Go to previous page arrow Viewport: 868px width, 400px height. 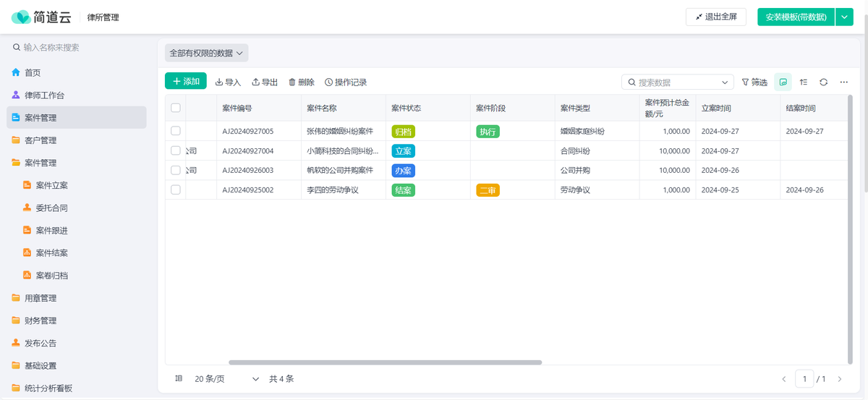784,379
